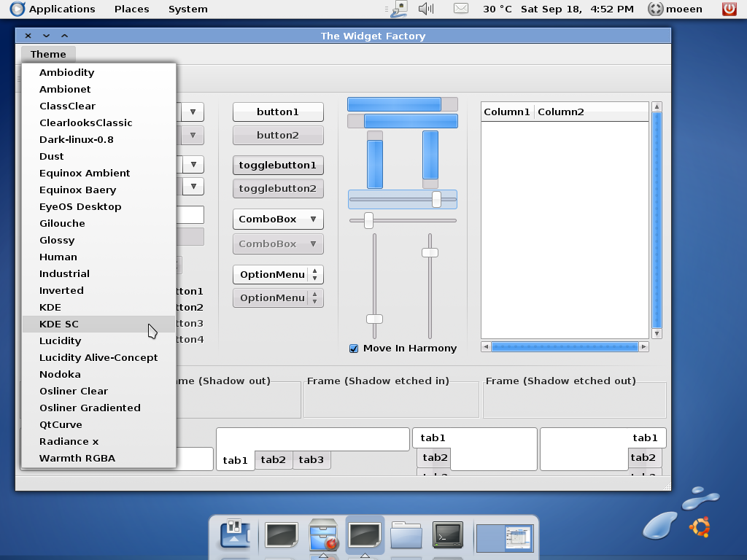Expand dropdown arrow beside togglebutton2
The height and width of the screenshot is (560, 747).
[193, 186]
